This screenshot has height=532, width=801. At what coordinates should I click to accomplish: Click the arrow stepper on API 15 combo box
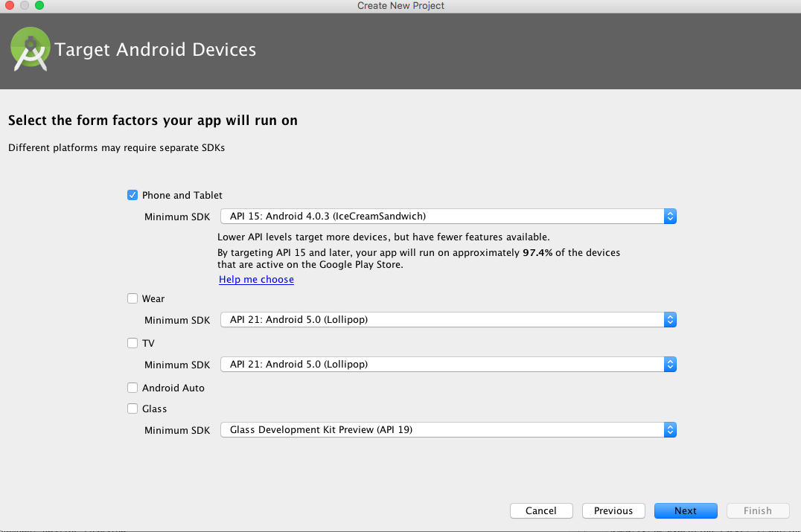[670, 217]
